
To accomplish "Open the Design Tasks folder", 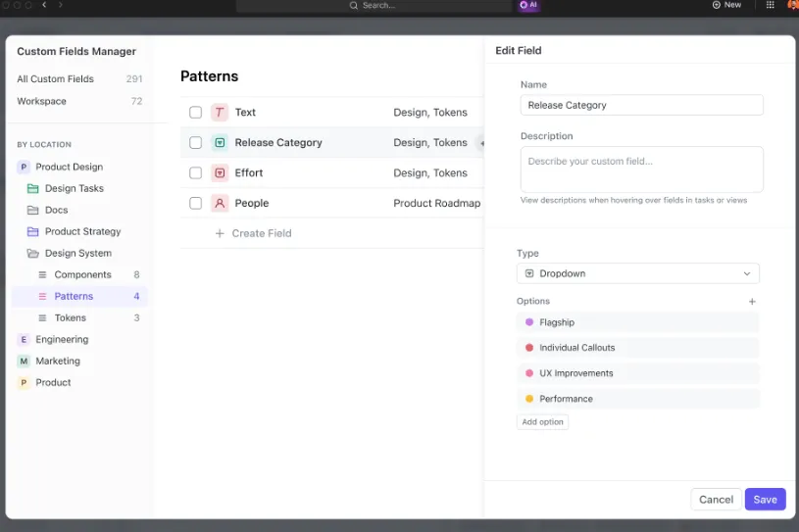I will (74, 188).
